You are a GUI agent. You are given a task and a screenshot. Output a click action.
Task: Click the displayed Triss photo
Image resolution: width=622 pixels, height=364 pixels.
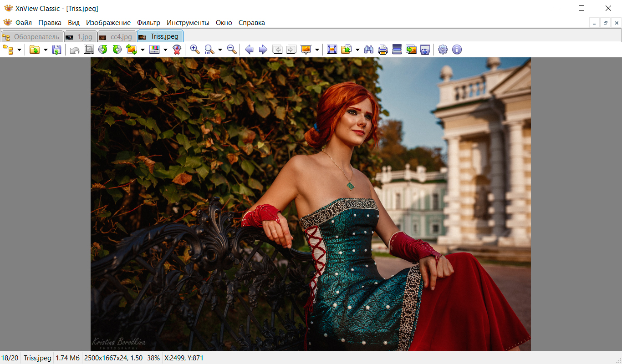(311, 204)
